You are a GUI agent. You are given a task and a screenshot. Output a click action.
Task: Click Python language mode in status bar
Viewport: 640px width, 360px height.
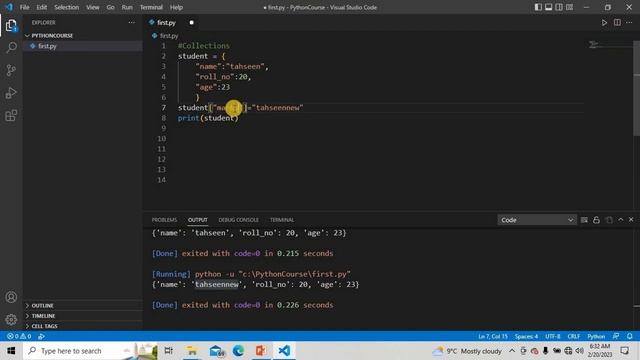click(x=596, y=336)
